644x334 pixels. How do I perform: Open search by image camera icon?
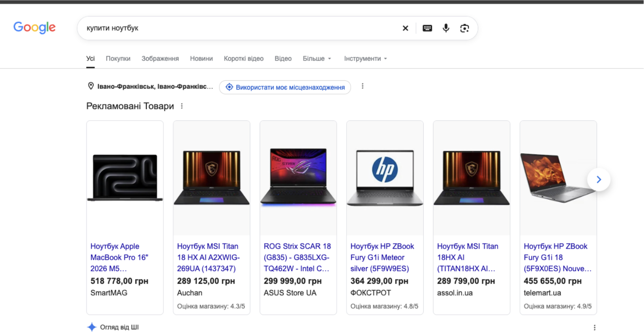(465, 28)
